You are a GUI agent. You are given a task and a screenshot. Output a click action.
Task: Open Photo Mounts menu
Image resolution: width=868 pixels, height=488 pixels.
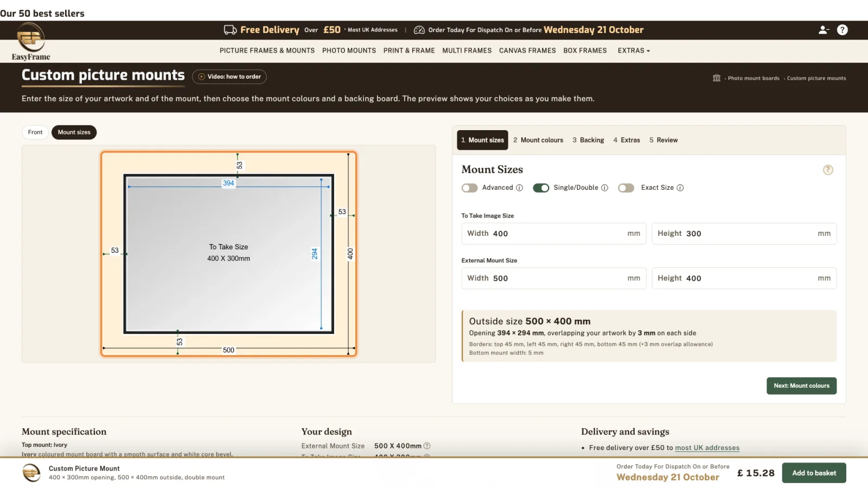[x=349, y=50]
